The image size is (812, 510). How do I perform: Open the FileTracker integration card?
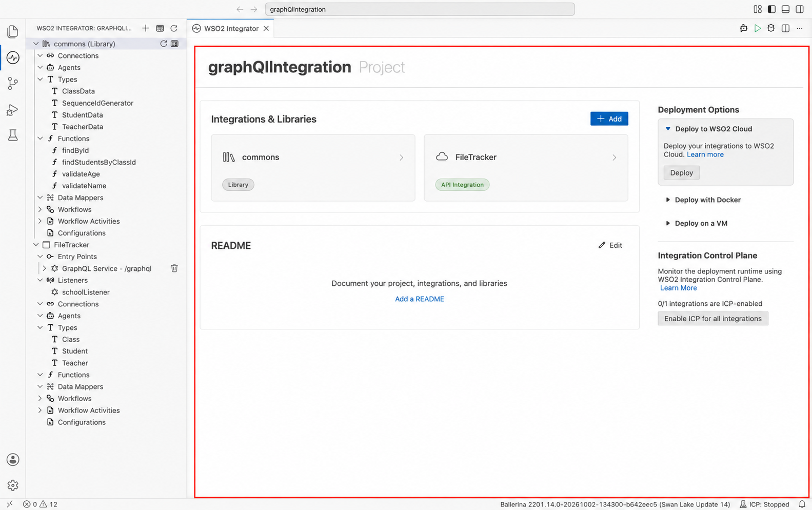coord(526,168)
